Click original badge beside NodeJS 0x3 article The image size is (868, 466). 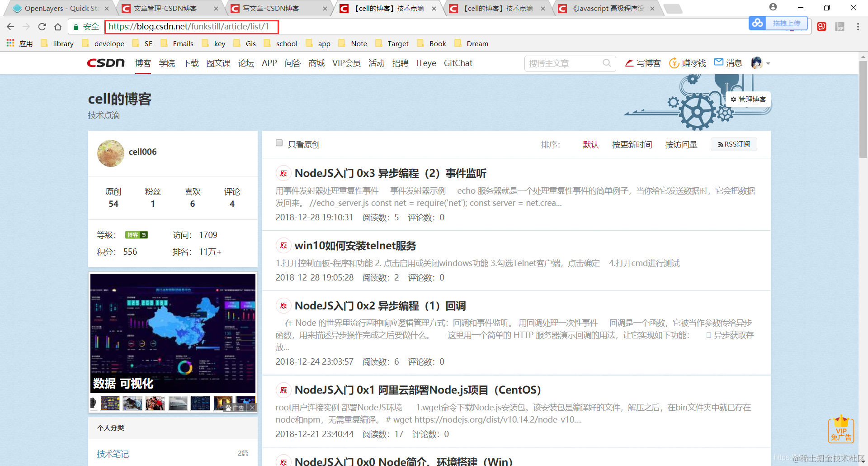[283, 173]
